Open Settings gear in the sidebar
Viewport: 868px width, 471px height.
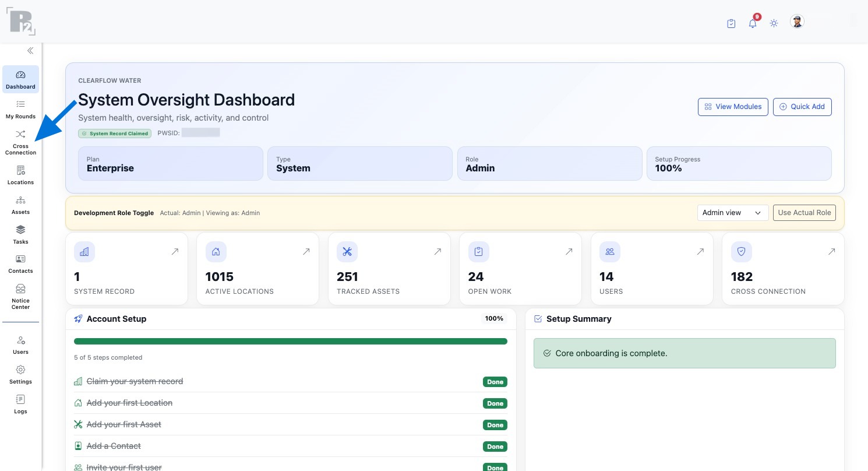tap(20, 374)
